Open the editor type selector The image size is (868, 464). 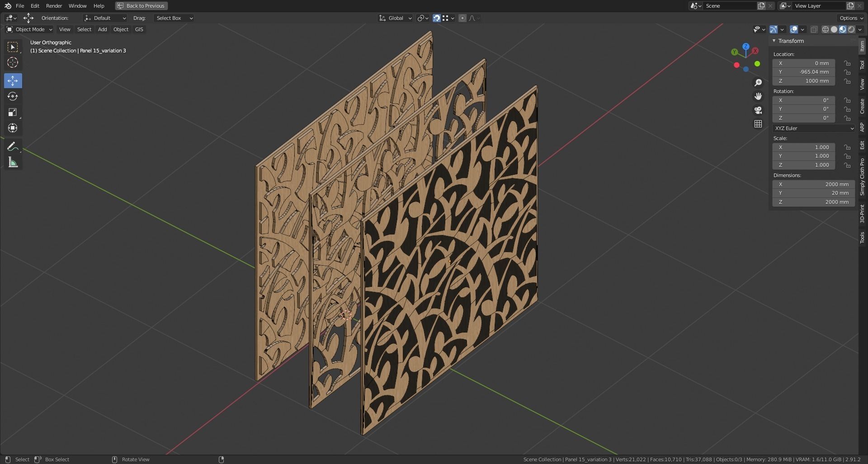11,18
